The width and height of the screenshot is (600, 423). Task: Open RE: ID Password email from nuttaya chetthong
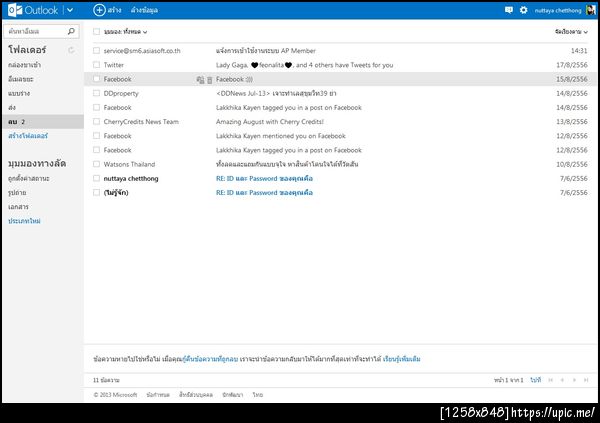(264, 178)
